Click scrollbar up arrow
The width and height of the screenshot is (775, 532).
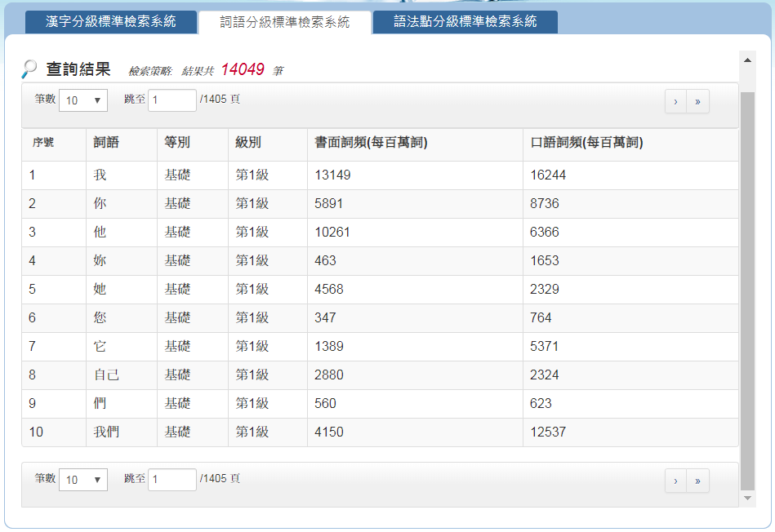[x=746, y=60]
